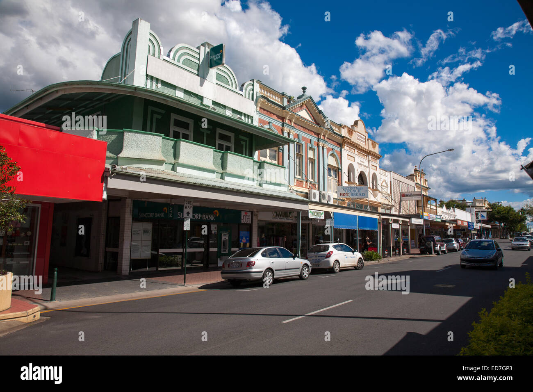Click the white hatchback parked car

[x=335, y=257]
